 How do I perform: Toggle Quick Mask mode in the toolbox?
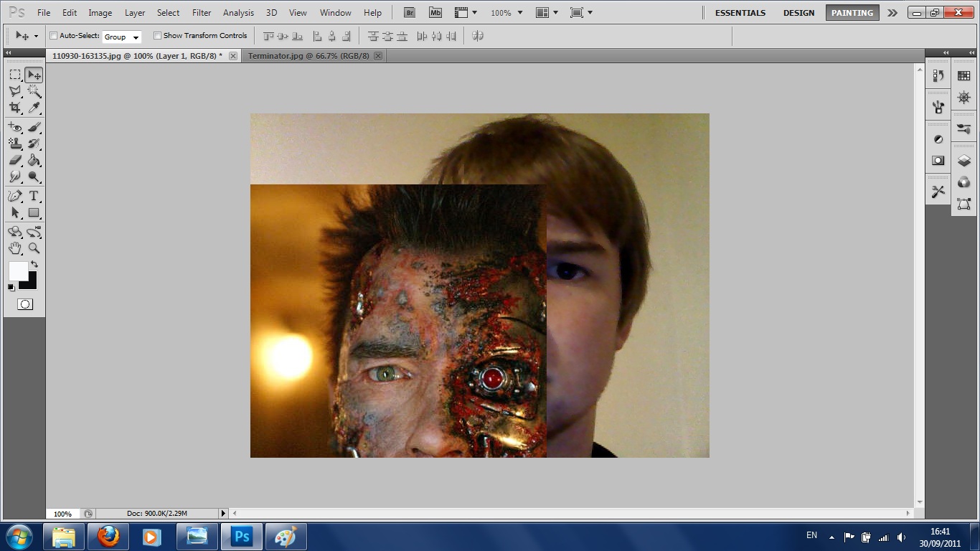click(x=24, y=304)
